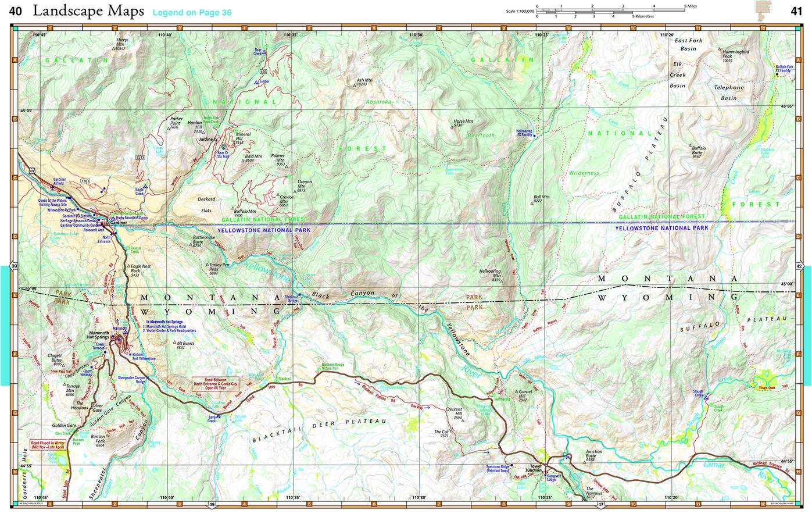Click the page number 40 header
The width and height of the screenshot is (812, 517).
16,10
